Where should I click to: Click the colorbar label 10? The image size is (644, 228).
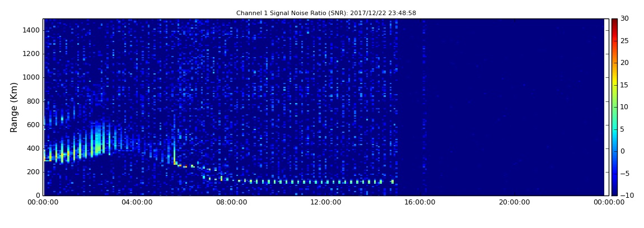click(625, 107)
